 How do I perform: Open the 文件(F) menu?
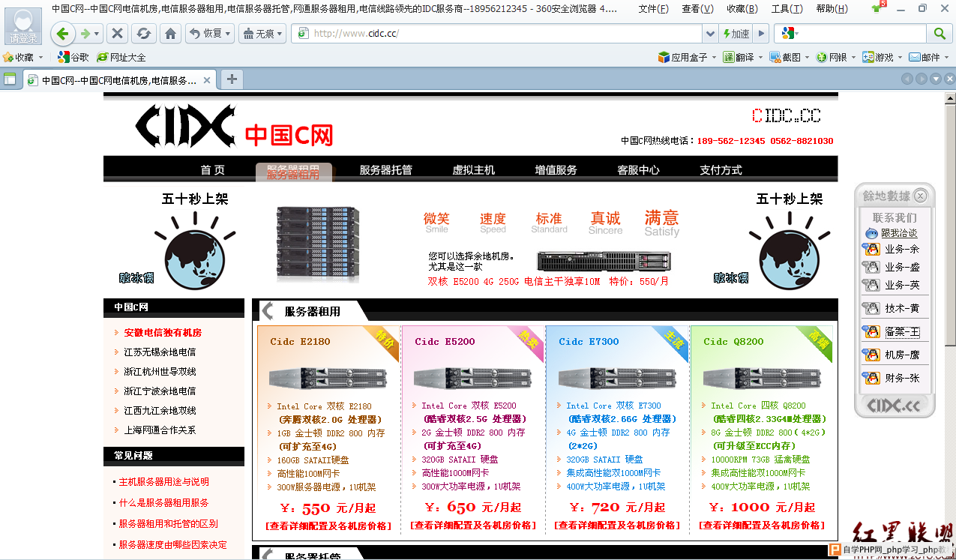[654, 9]
